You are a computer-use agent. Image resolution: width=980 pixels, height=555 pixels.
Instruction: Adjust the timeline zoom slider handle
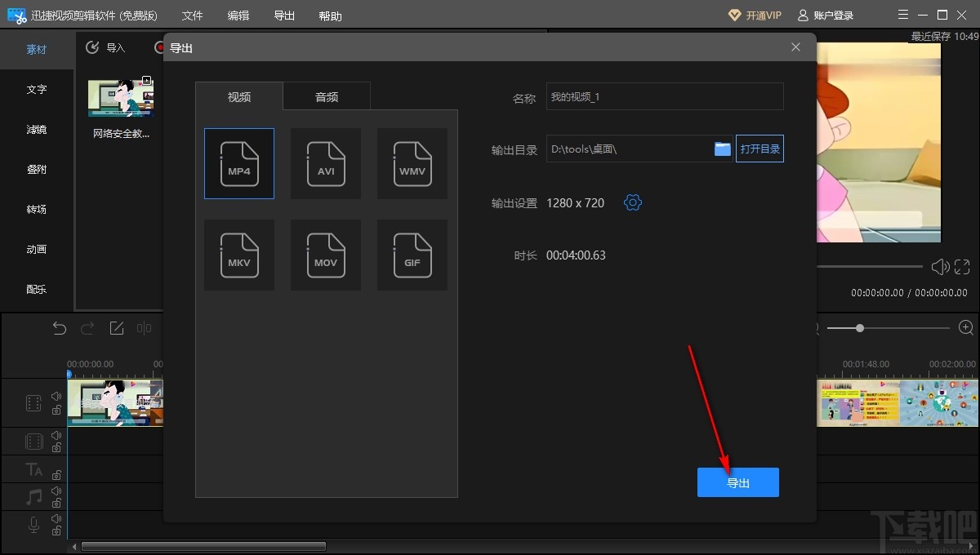pos(860,328)
